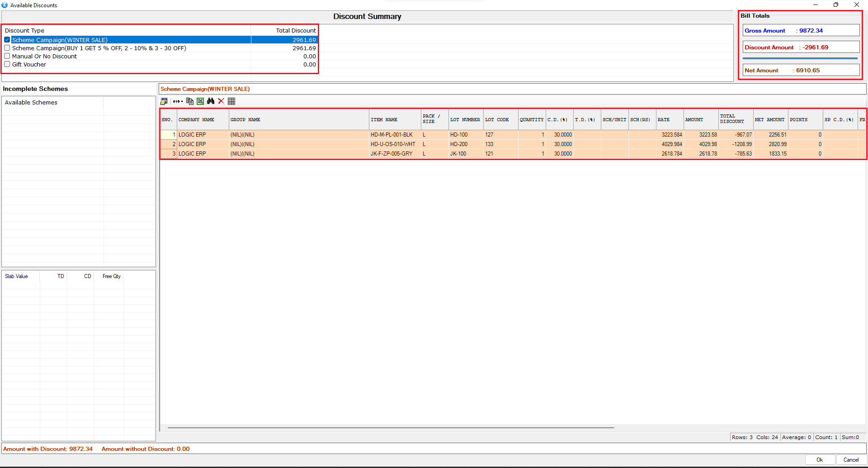Screen dimensions: 868x468
Task: Check the Buy 1 Get 5% Off scheme checkbox
Action: (7, 48)
